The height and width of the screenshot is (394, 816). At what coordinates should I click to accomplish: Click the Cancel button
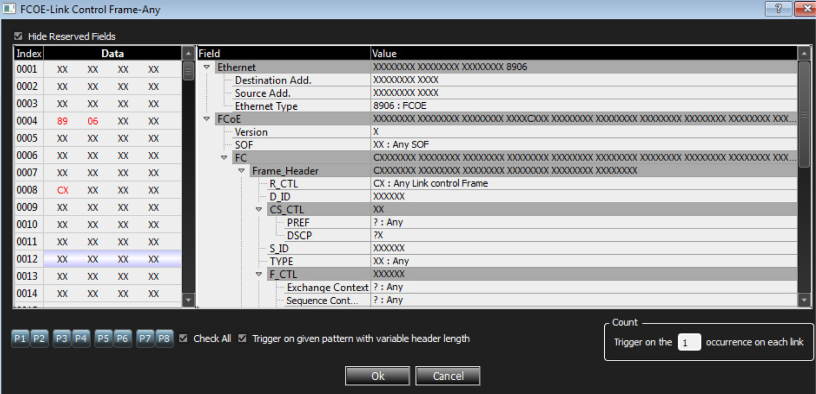pyautogui.click(x=448, y=376)
